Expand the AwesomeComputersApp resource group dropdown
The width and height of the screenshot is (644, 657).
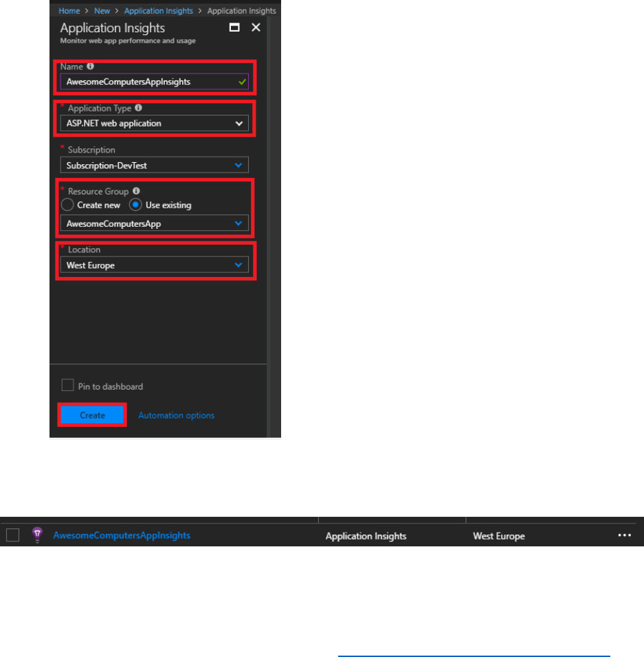(154, 223)
